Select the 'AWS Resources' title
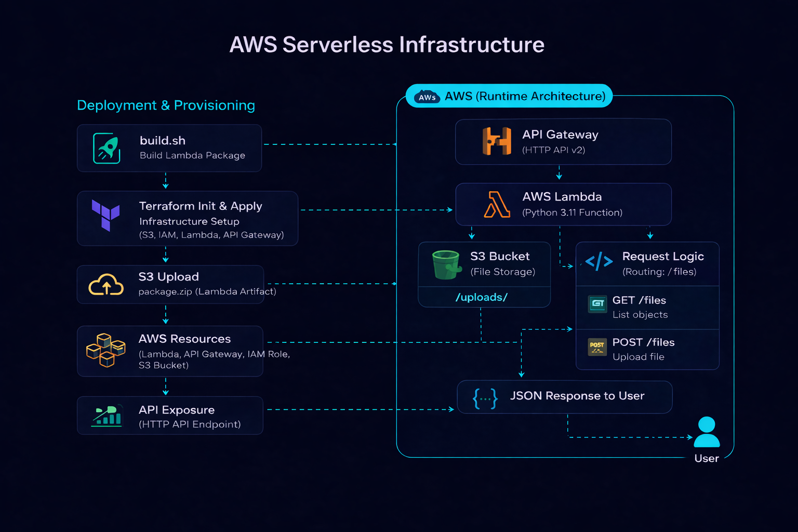 pos(184,339)
